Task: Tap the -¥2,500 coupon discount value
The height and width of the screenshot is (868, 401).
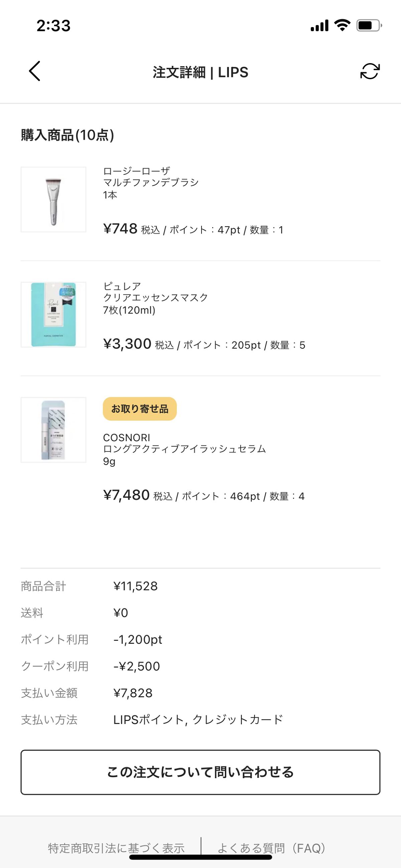Action: 136,666
